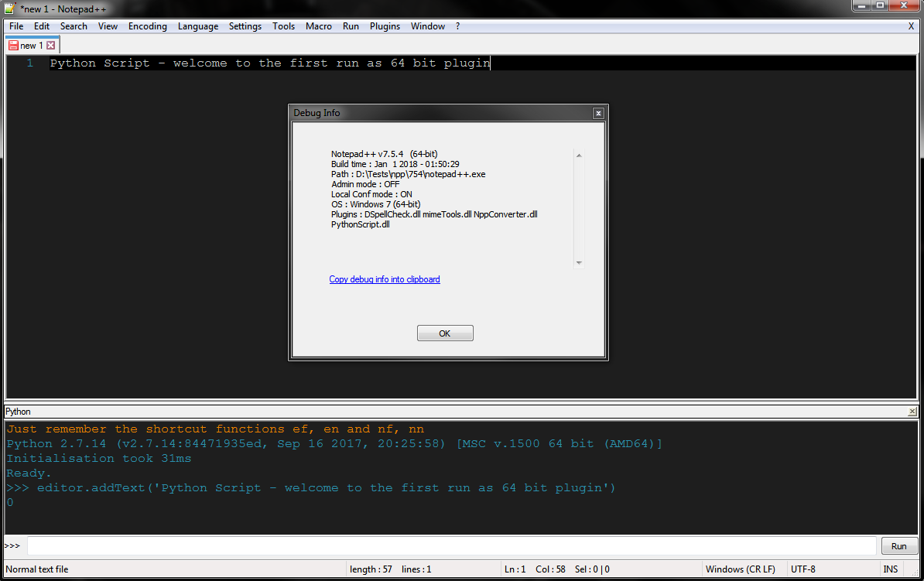Click 'PythonScript.dll' in the plugins list
The height and width of the screenshot is (581, 924).
click(x=360, y=224)
